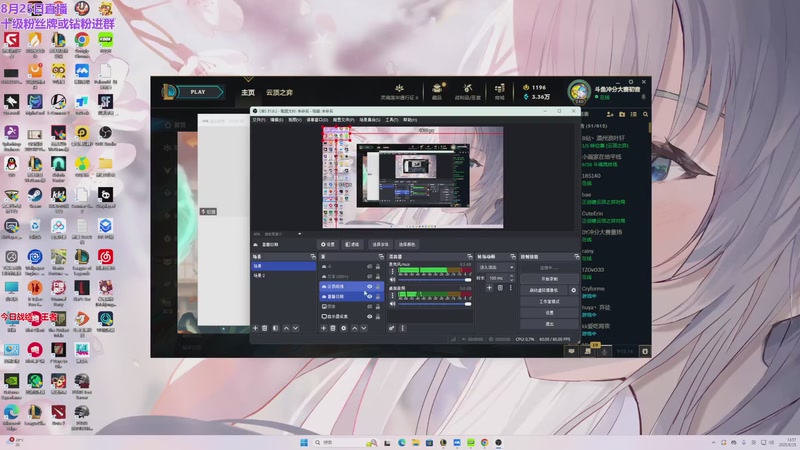Screen dimensions: 800x450
Task: Move scene down with Scenes panel down arrow
Action: (x=295, y=328)
